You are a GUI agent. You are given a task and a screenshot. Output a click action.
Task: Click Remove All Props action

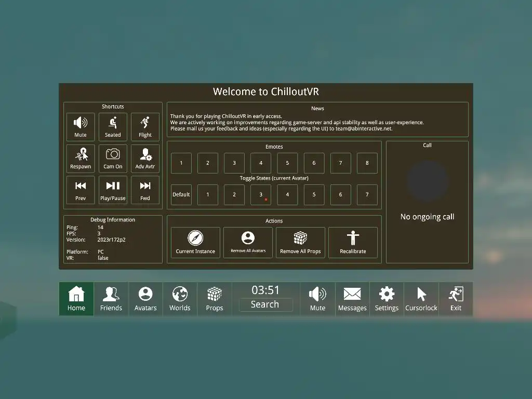coord(300,243)
